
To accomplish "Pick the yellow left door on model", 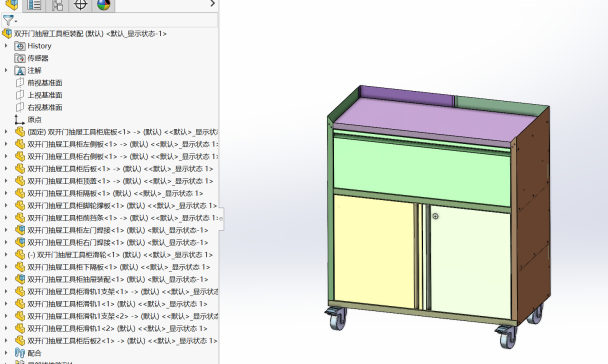I will [x=373, y=251].
